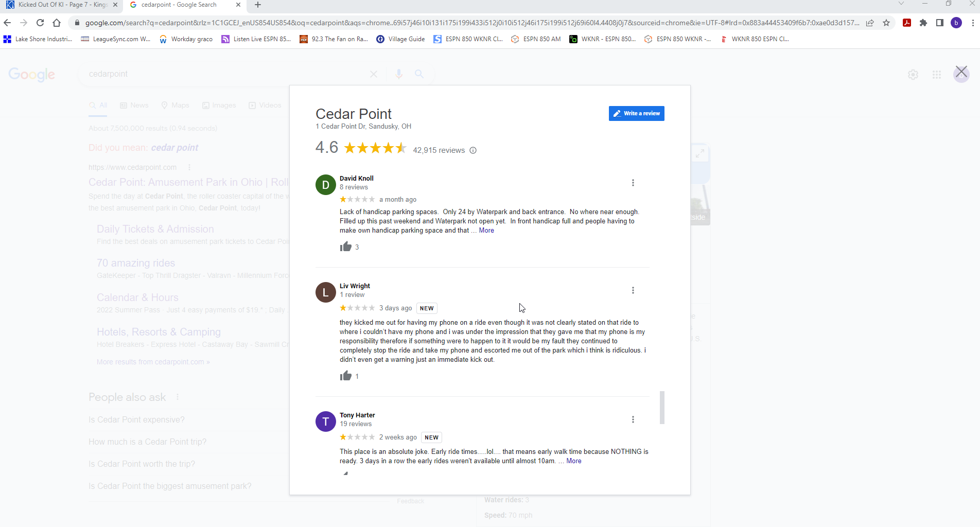This screenshot has height=527, width=980.
Task: Open the LeagueSync.com bookmark
Action: coord(116,39)
